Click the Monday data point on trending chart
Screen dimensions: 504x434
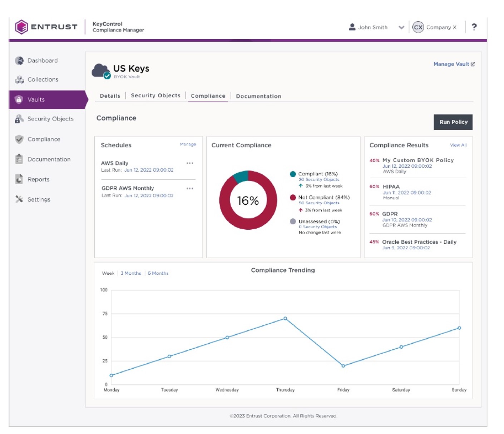(x=111, y=375)
